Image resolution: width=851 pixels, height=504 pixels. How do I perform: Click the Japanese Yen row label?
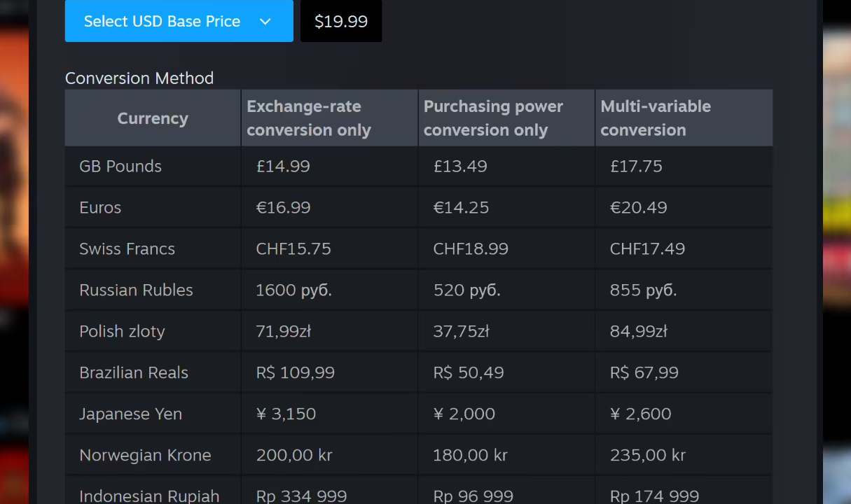tap(130, 414)
